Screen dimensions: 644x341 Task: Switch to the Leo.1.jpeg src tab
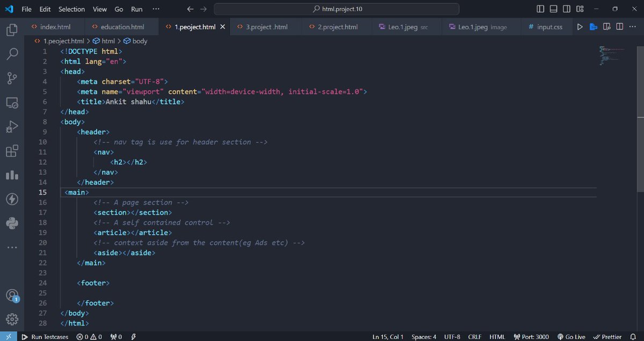[407, 27]
